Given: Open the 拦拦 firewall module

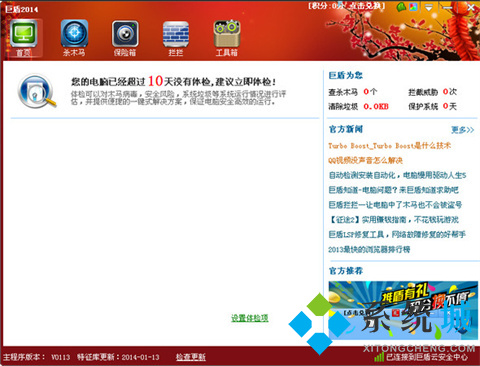Looking at the screenshot, I should click(x=176, y=38).
